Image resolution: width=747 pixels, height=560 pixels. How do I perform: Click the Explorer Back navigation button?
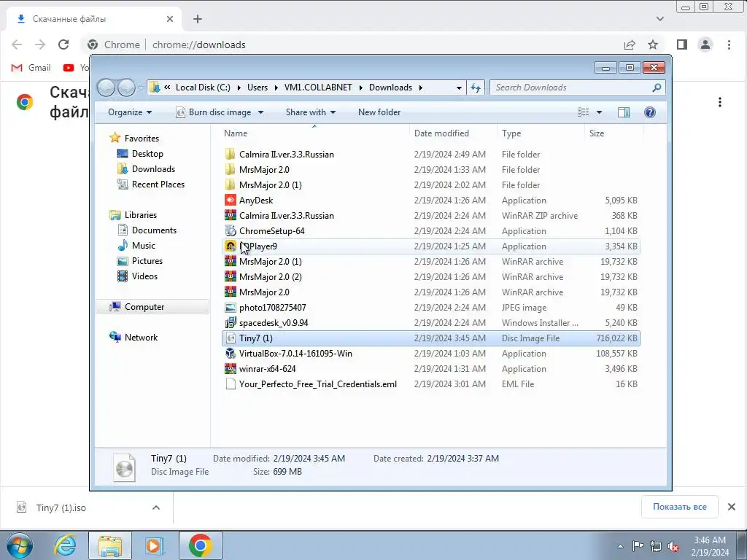point(107,87)
